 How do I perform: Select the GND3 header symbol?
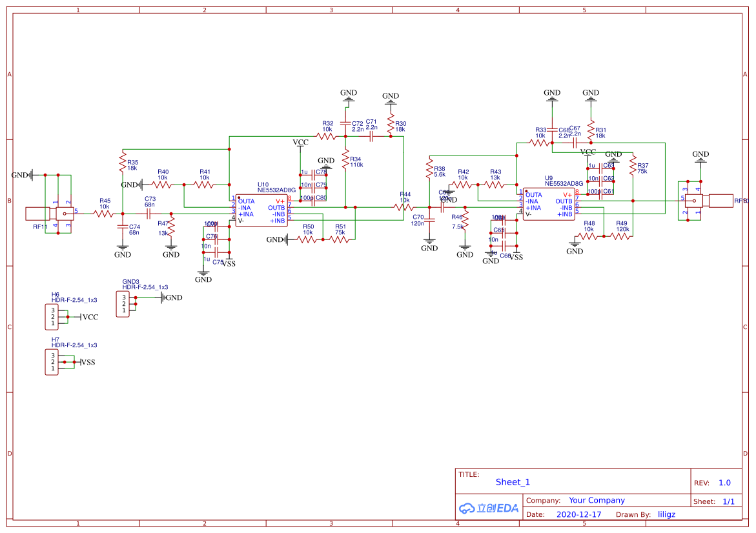pos(123,304)
